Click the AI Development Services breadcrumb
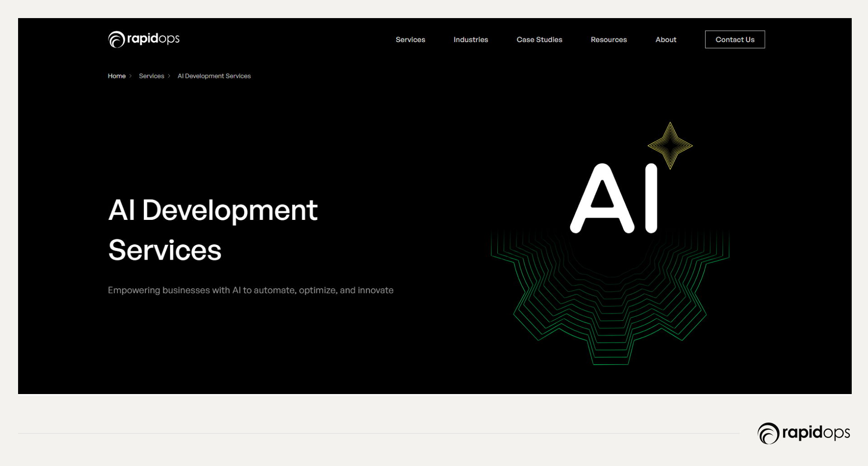This screenshot has height=466, width=868. coord(214,76)
